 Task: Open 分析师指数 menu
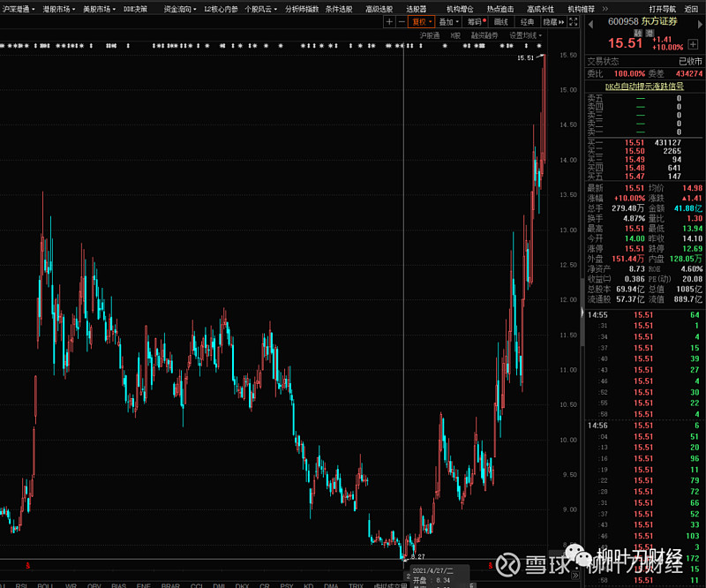302,9
